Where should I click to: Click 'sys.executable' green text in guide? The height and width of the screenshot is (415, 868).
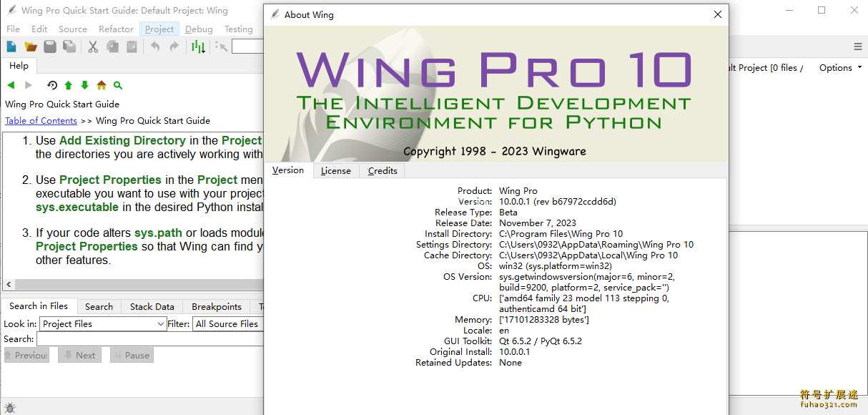[77, 207]
